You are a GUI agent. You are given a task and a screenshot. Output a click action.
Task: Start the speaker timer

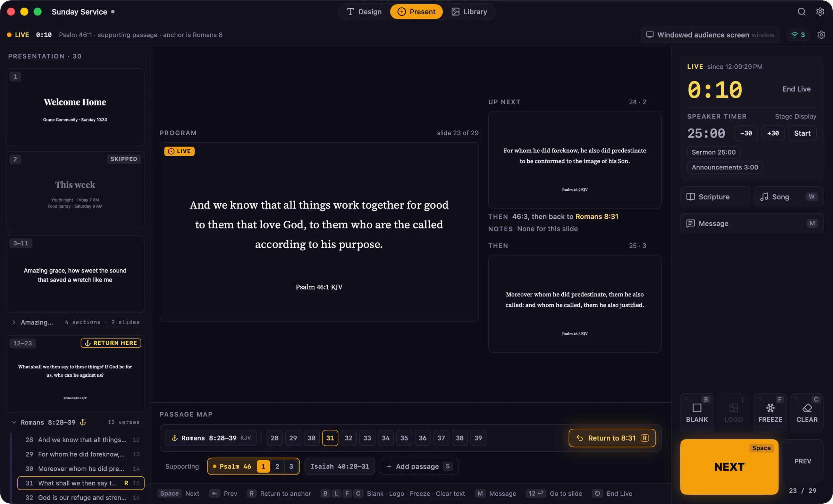tap(802, 133)
